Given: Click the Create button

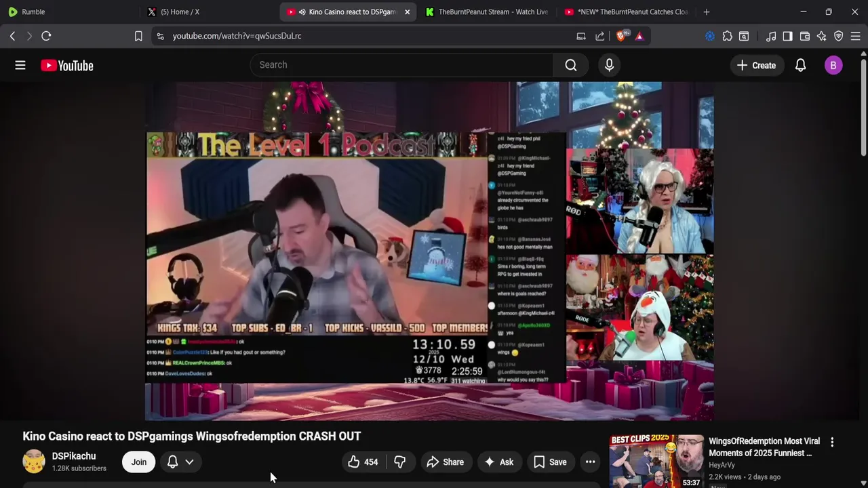Looking at the screenshot, I should (756, 65).
